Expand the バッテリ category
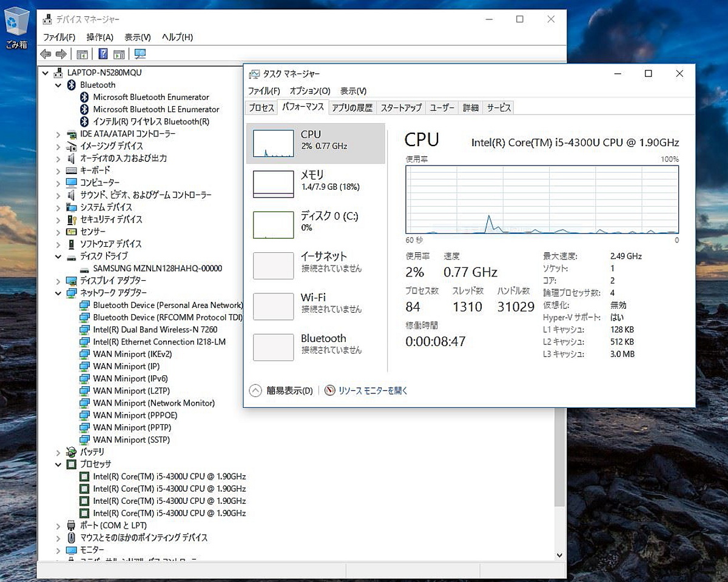Viewport: 728px width, 582px height. click(58, 452)
